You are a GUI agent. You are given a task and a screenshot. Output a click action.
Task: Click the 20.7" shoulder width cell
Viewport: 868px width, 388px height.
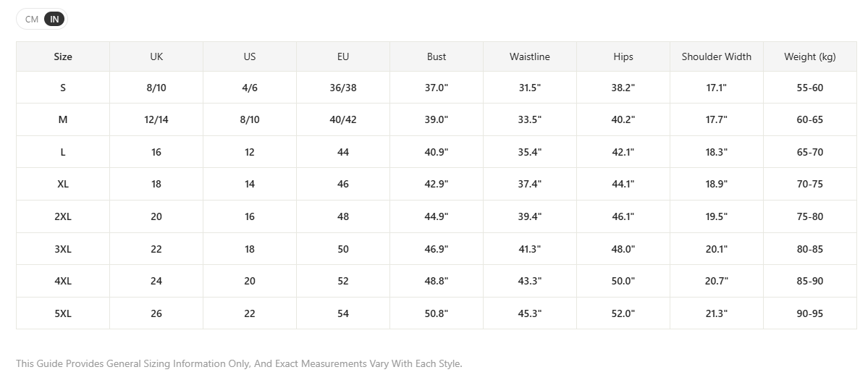[716, 281]
